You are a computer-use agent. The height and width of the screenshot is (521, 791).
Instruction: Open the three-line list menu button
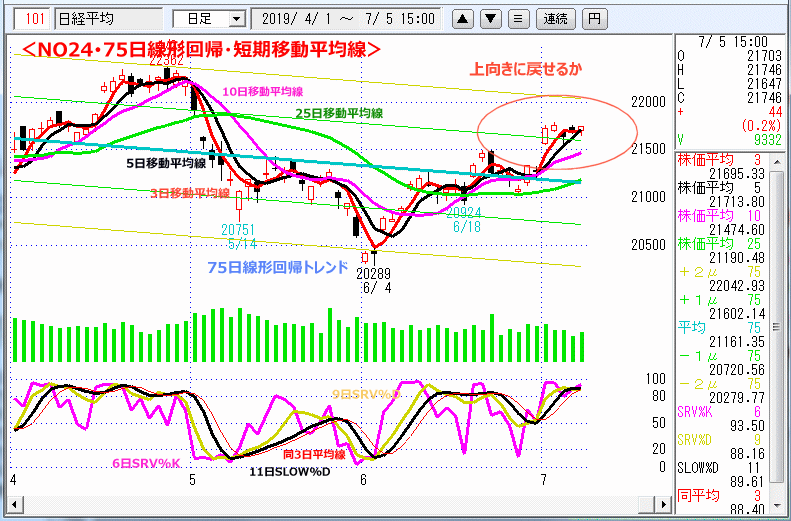point(517,18)
